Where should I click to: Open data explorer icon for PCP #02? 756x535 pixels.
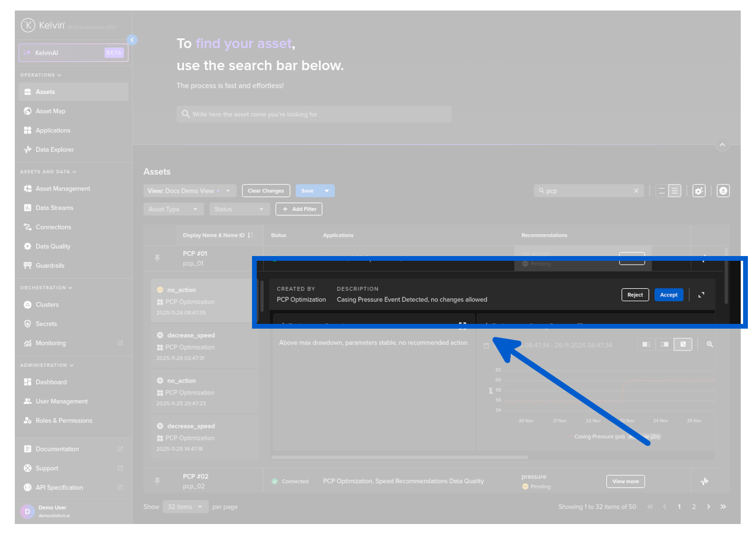[704, 481]
